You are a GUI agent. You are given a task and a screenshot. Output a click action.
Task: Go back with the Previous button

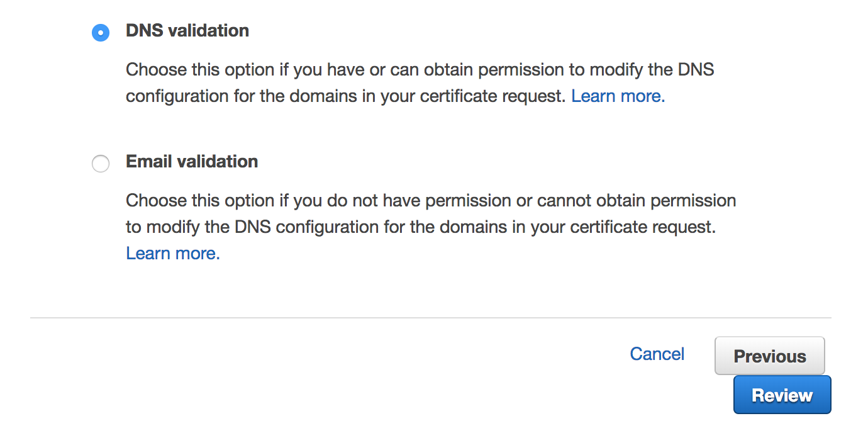[x=769, y=356]
